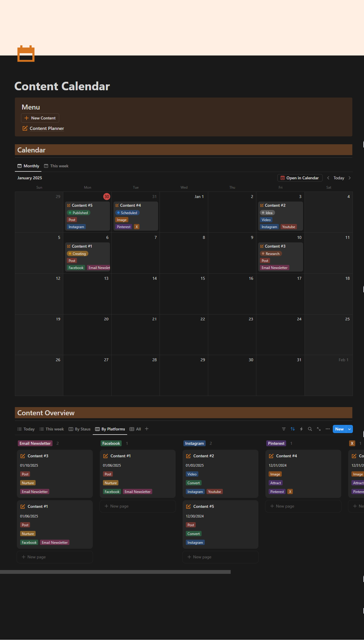Add New page under Instagram column
Image resolution: width=364 pixels, height=641 pixels.
220,557
